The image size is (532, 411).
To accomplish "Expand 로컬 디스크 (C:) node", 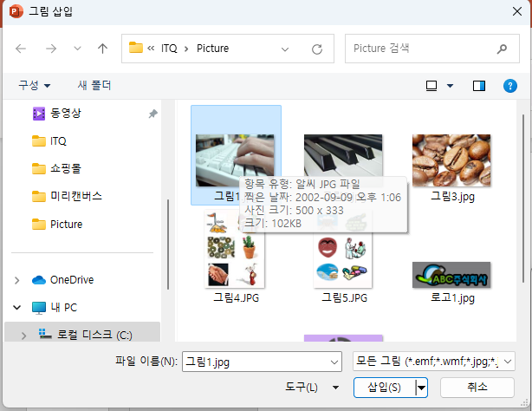I will pos(23,336).
